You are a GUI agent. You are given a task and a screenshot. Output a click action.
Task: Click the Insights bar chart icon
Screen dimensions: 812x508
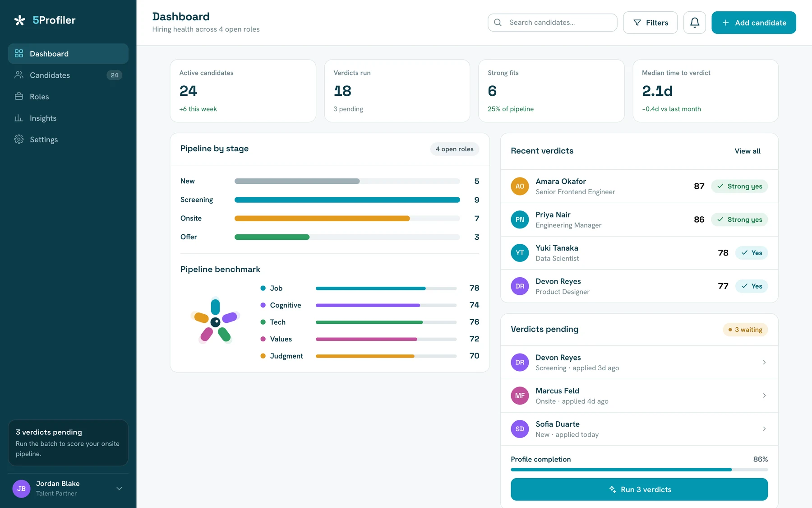[x=19, y=118]
